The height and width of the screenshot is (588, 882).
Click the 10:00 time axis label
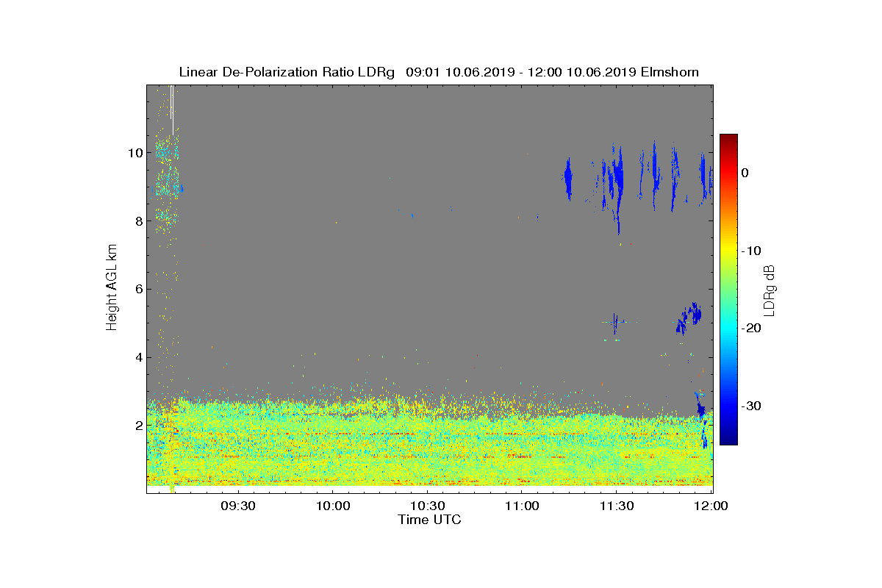coord(332,506)
